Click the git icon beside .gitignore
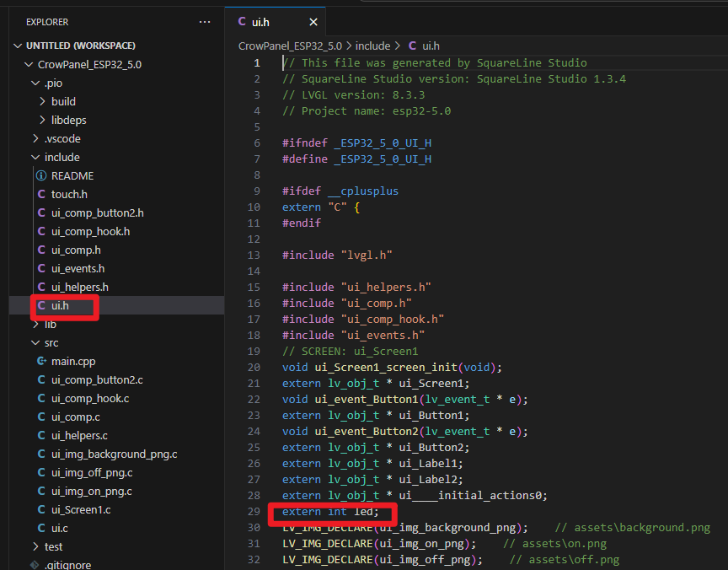Viewport: 728px width, 570px height. coord(35,565)
